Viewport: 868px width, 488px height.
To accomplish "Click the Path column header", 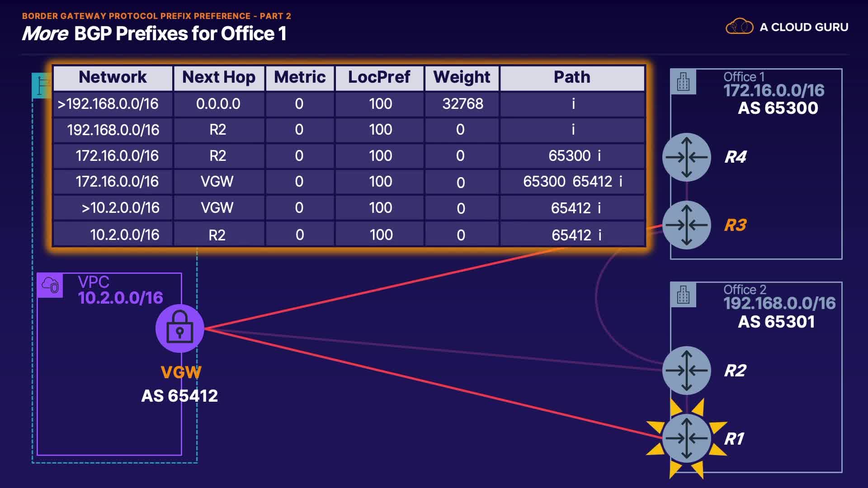I will point(572,77).
